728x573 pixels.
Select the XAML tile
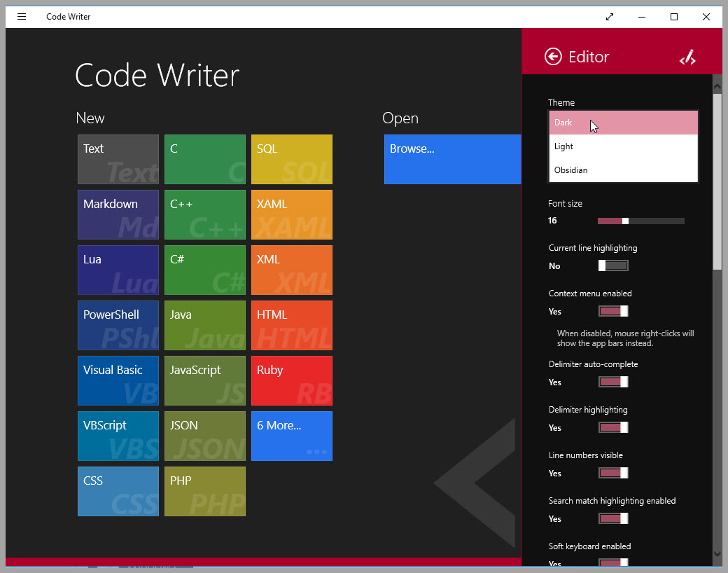(291, 214)
